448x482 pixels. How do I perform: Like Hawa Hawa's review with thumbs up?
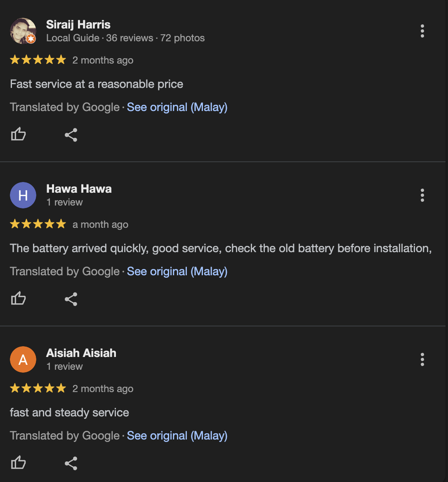[19, 298]
